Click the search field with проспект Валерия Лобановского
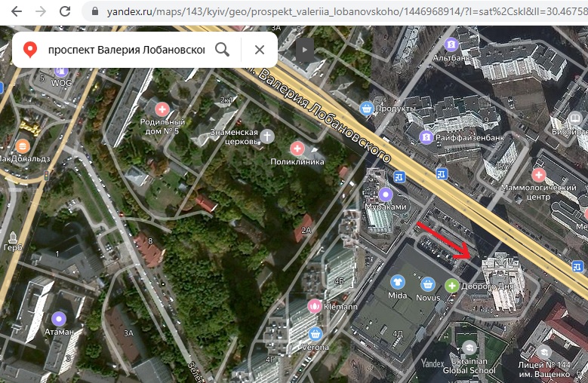588x383 pixels. (126, 50)
